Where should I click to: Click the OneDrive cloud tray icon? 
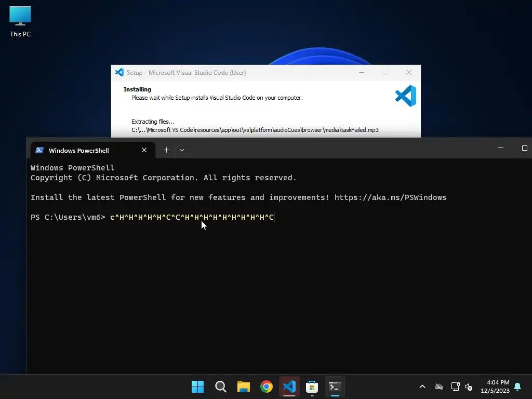(439, 387)
